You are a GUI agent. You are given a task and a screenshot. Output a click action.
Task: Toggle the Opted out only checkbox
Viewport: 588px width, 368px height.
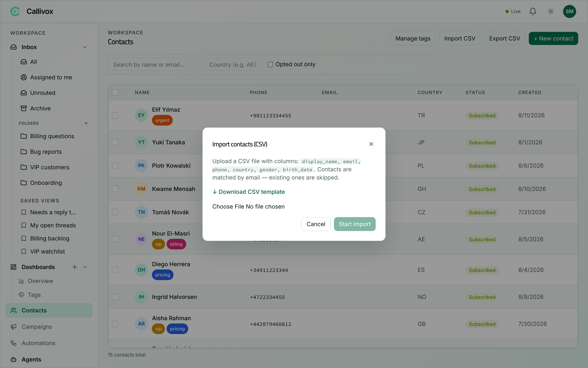(x=270, y=64)
